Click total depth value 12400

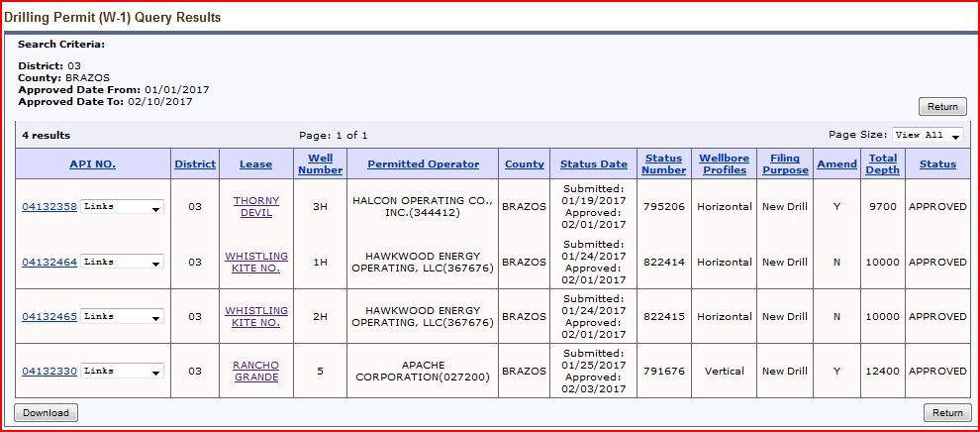click(x=883, y=371)
